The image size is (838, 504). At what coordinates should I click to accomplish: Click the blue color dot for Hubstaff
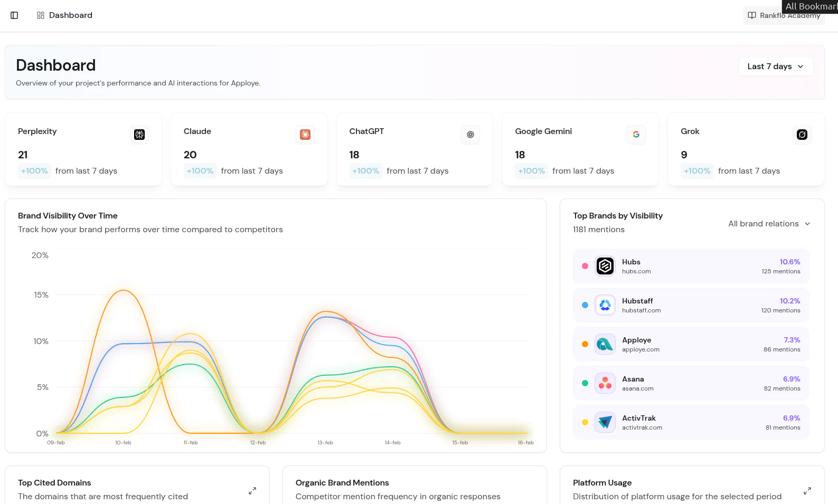tap(585, 305)
